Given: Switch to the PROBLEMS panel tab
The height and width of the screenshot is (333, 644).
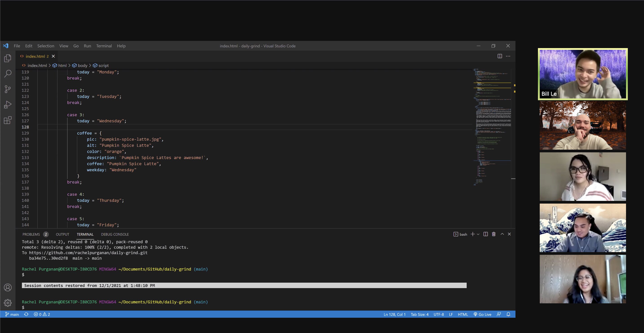Looking at the screenshot, I should tap(31, 234).
